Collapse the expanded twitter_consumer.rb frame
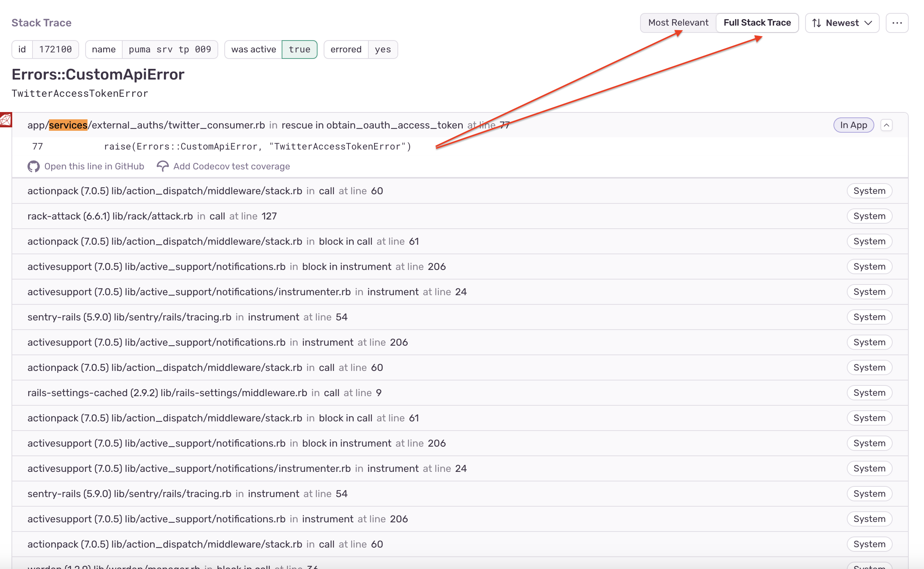924x569 pixels. [x=887, y=125]
